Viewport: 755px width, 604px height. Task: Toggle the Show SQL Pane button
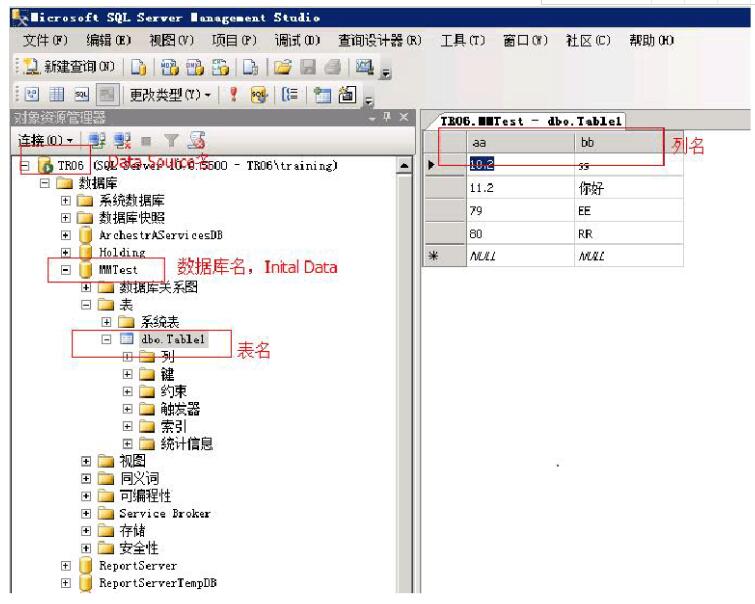click(x=81, y=94)
